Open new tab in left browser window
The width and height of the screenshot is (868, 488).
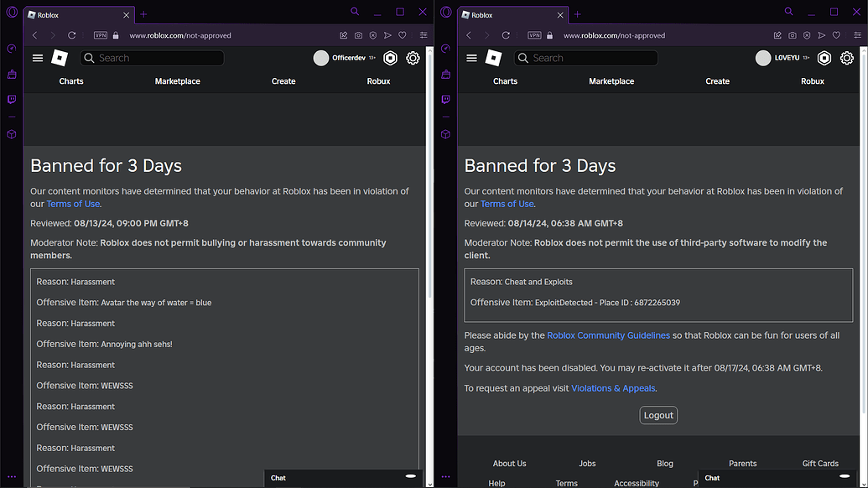(x=143, y=15)
